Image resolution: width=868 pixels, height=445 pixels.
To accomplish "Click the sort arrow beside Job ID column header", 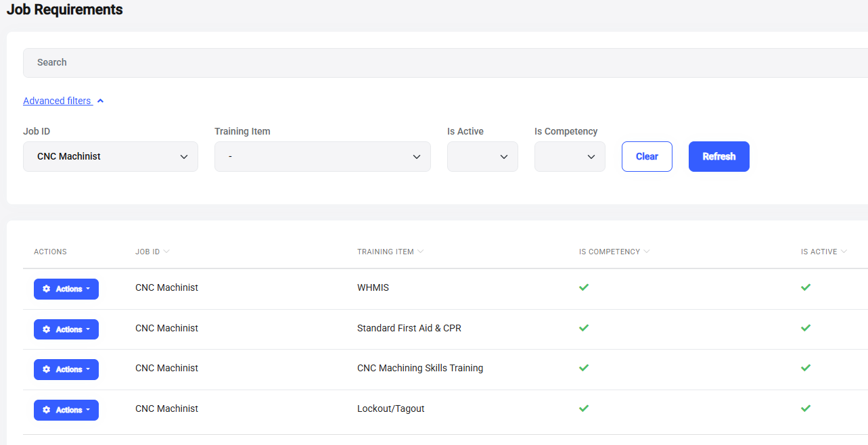I will tap(166, 252).
